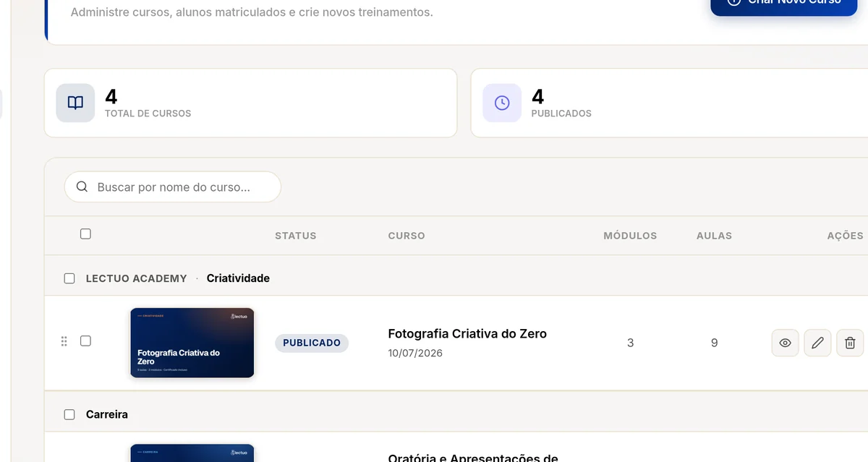Viewport: 868px width, 462px height.
Task: Click the Carreira category label
Action: tap(107, 414)
